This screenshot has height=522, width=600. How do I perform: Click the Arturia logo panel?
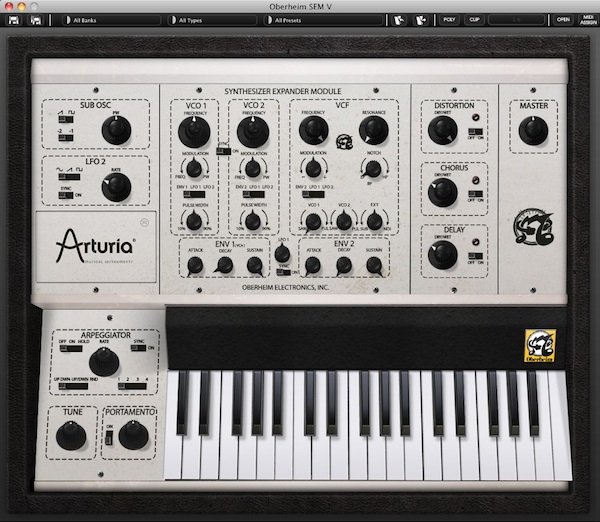96,247
